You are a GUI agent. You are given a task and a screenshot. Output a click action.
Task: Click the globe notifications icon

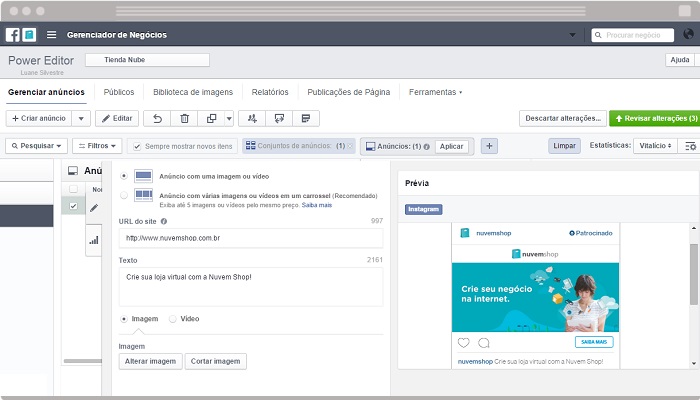(688, 34)
